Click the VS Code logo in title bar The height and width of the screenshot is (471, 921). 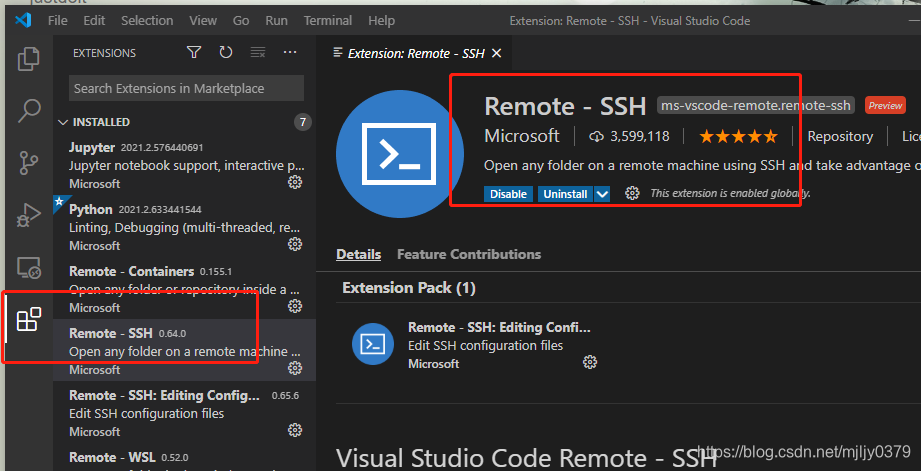23,21
